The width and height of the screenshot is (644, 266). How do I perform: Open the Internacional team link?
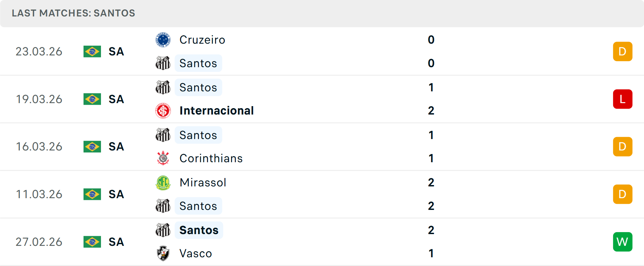(x=216, y=110)
